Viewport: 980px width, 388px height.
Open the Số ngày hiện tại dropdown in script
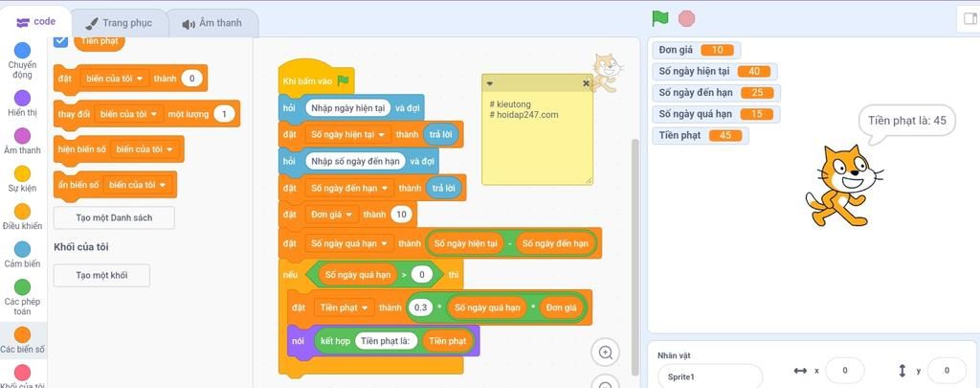click(x=347, y=134)
